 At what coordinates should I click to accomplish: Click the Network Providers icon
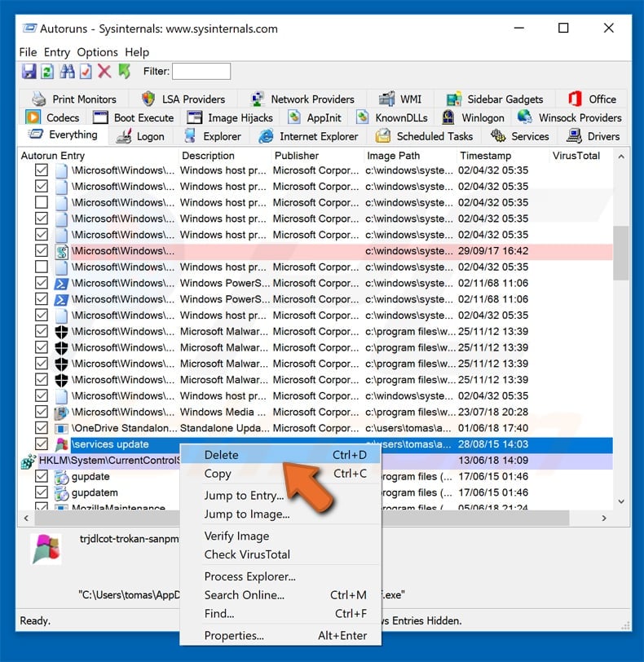257,99
